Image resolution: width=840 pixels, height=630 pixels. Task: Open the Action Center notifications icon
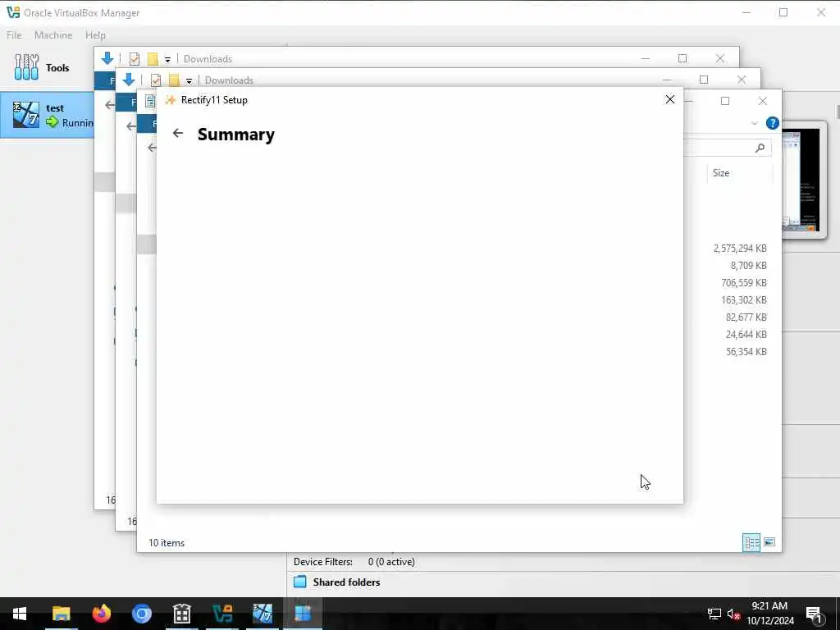coord(813,614)
